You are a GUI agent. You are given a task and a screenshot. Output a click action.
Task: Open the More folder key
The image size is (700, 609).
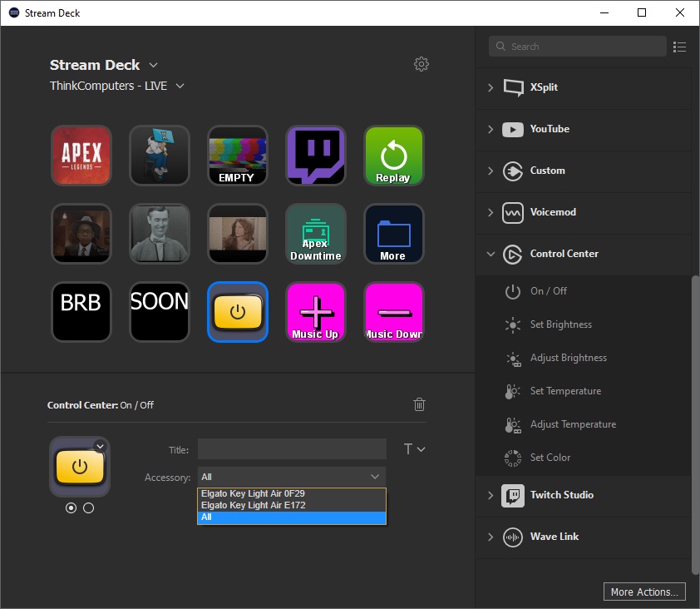(394, 234)
